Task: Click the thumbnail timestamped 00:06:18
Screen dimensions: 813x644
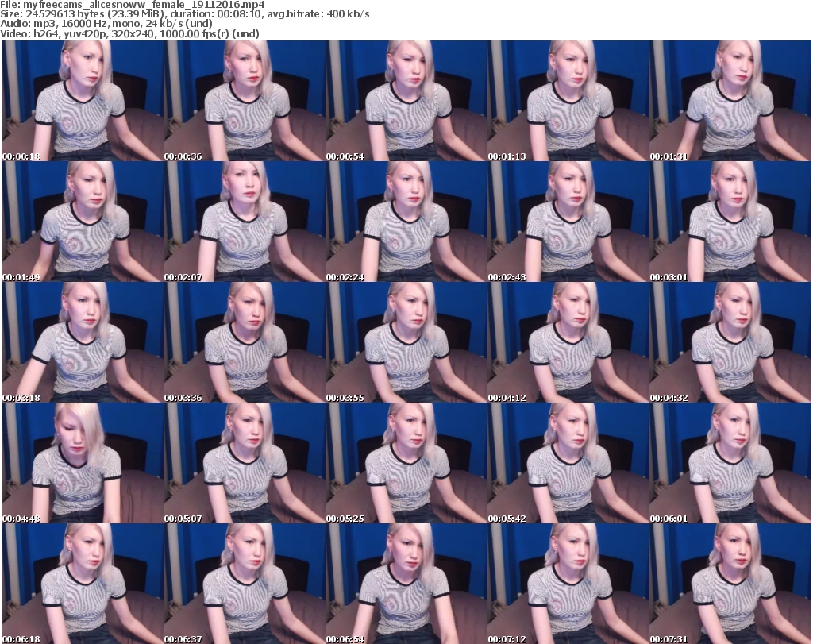Action: [x=83, y=584]
